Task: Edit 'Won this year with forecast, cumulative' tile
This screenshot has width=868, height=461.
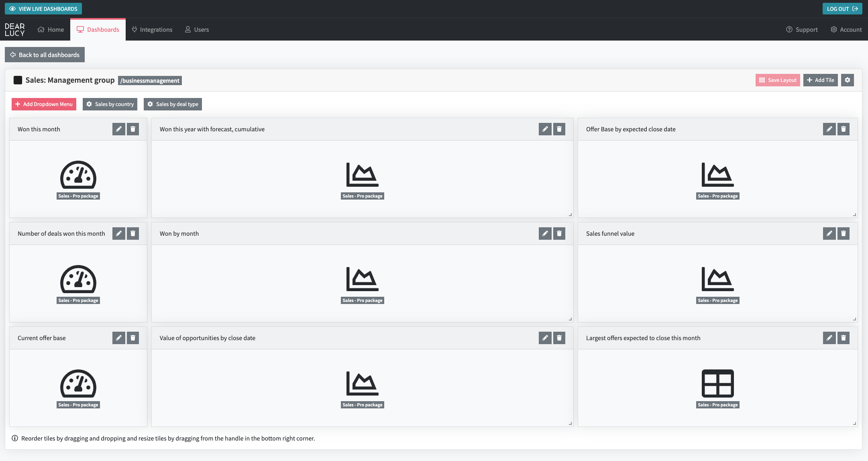Action: [x=545, y=129]
